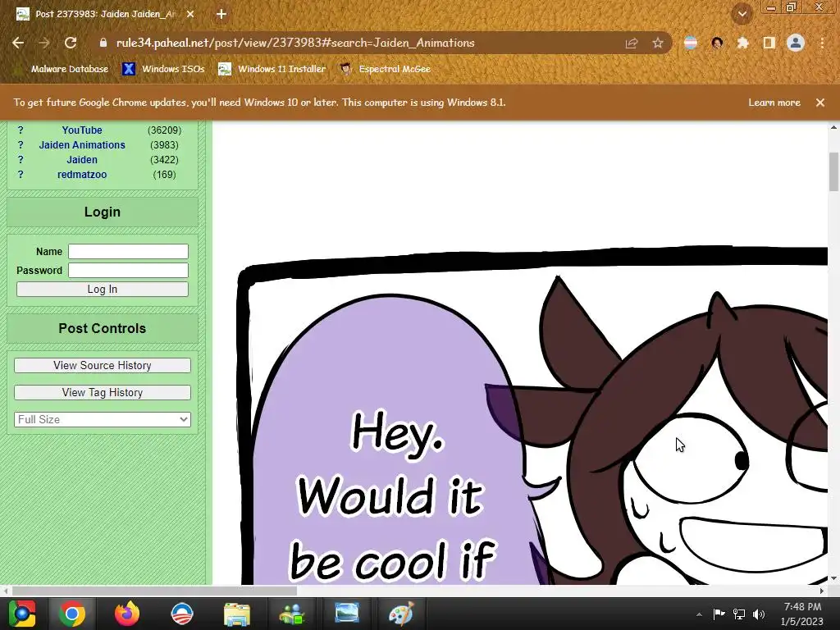Open the landscape picture taskbar icon

tap(347, 614)
